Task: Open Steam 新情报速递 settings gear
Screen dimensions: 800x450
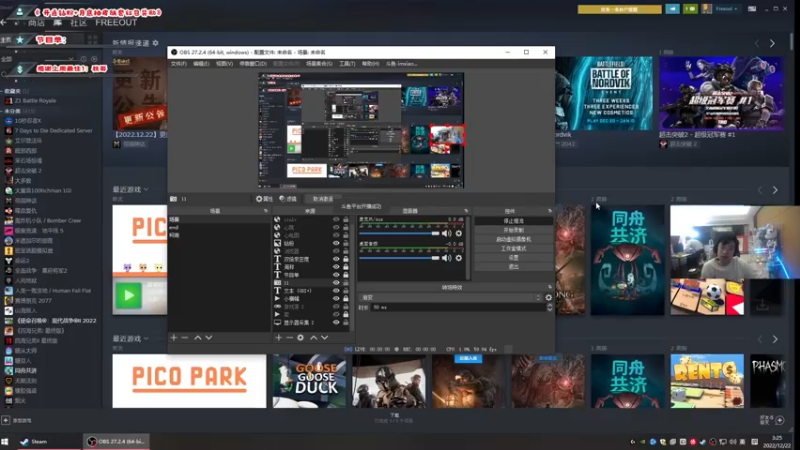Action: (156, 43)
